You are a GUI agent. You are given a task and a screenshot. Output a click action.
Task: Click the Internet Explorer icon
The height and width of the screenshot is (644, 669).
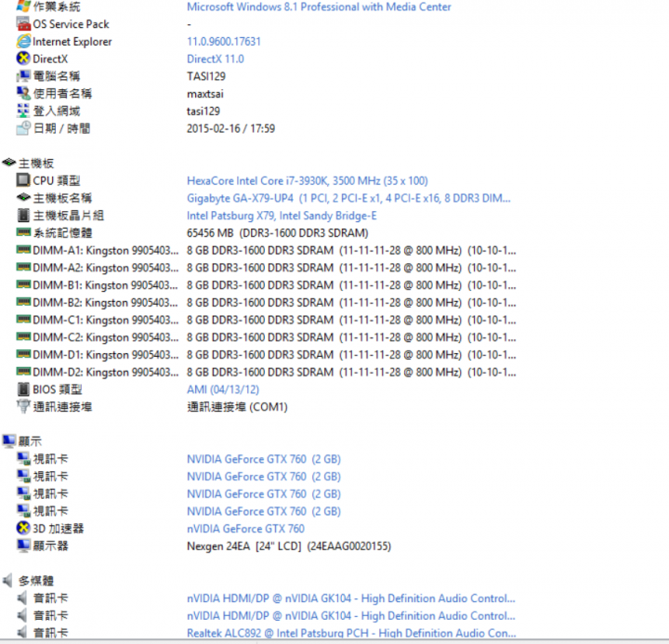[x=23, y=42]
